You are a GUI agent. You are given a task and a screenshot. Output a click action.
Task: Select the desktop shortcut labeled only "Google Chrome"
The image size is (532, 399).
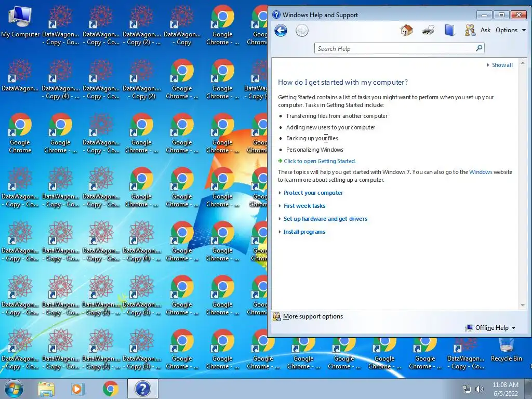pos(20,134)
